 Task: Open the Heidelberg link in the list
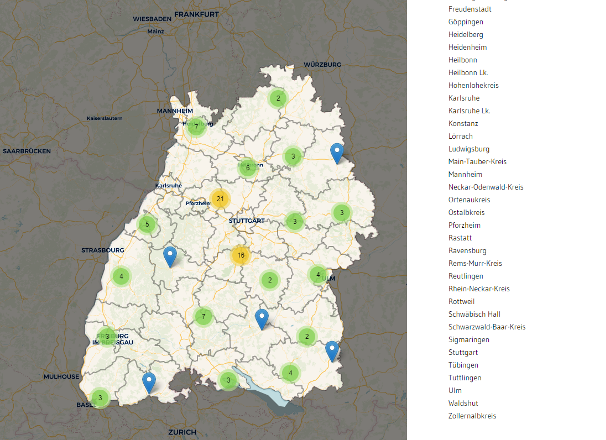coord(469,34)
